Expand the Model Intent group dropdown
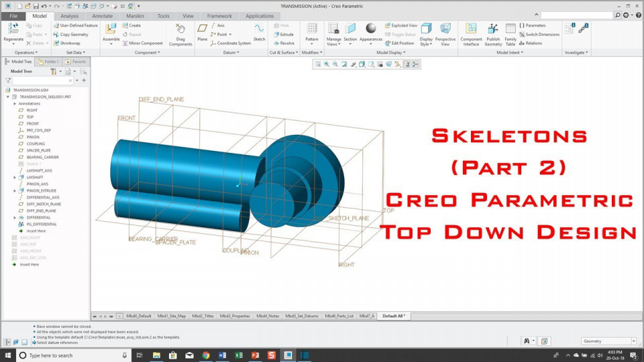 coord(510,52)
